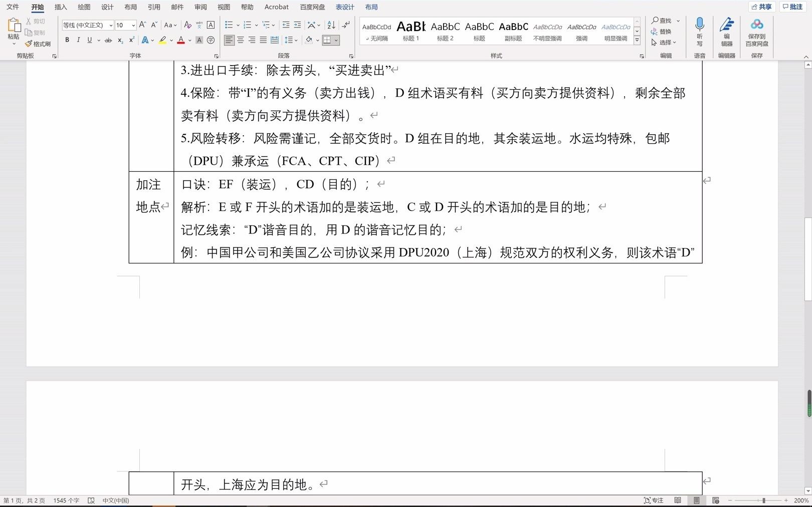The height and width of the screenshot is (507, 812).
Task: Toggle underline formatting
Action: 89,40
